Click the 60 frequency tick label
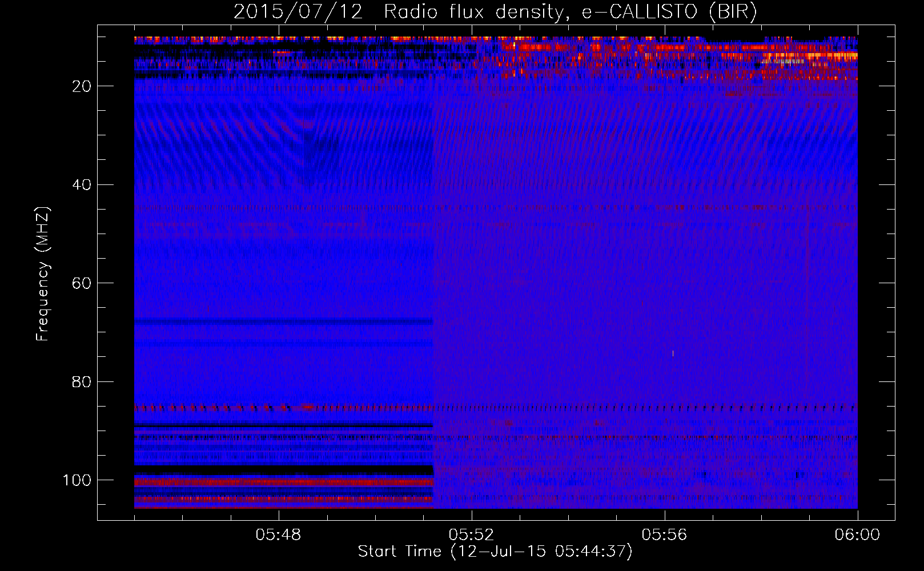The image size is (924, 571). 82,283
